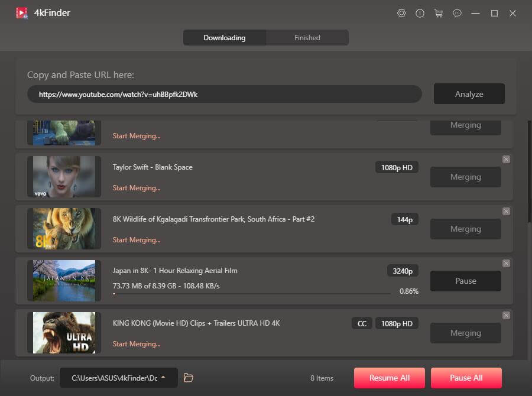Select the Downloading tab
Viewport: 532px width, 396px height.
[x=225, y=38]
